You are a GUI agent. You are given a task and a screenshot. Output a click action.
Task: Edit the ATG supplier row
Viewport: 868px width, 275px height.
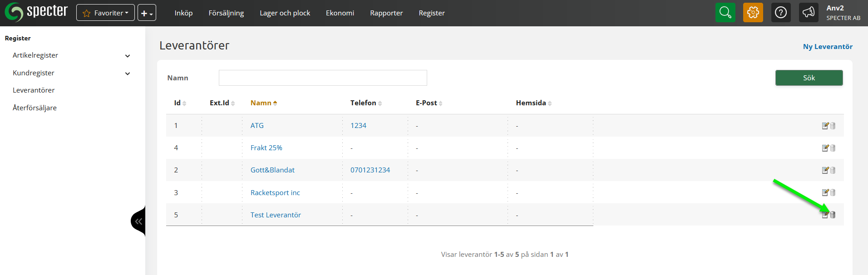(x=825, y=126)
